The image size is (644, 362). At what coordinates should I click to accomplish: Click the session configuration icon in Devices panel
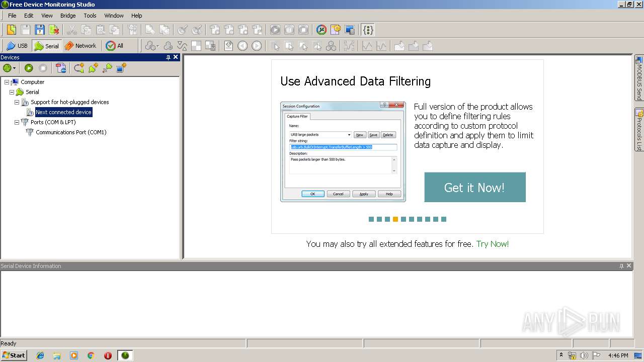click(61, 68)
